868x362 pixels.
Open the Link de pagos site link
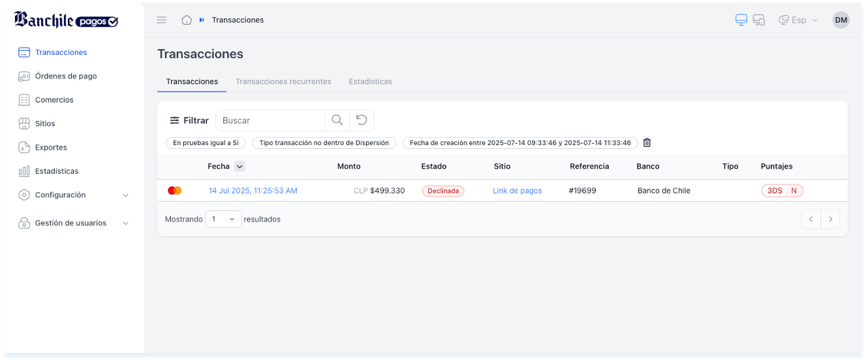pyautogui.click(x=518, y=191)
